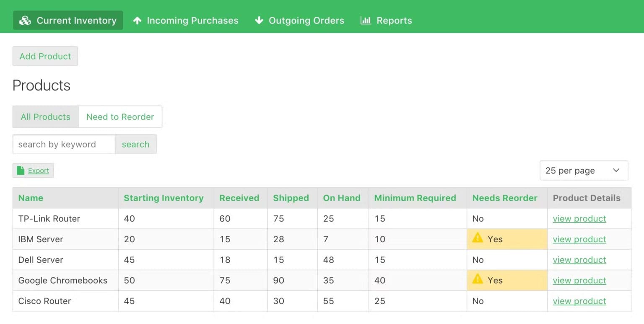View product details for Dell Server
Screen dimensions: 644x324
click(579, 259)
